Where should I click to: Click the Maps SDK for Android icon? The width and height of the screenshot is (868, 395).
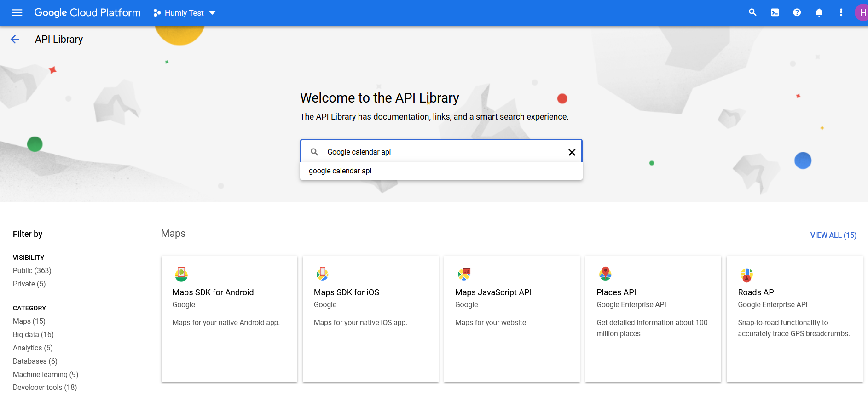coord(181,274)
